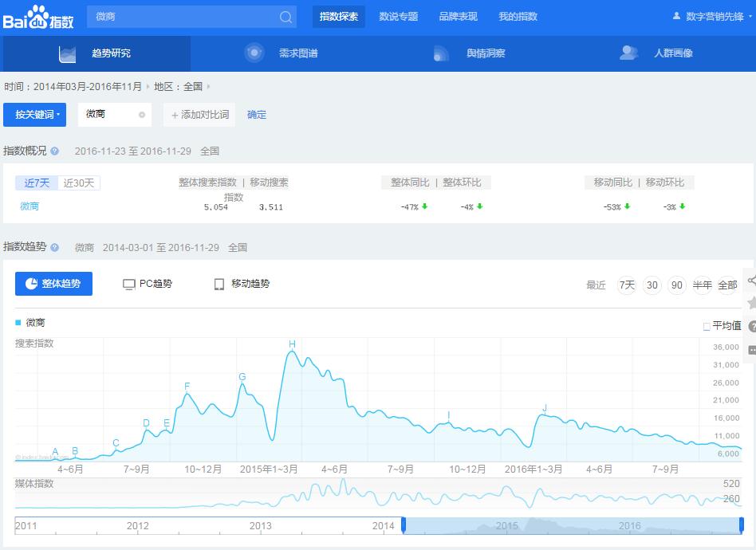Enable the 平均值 checkbox
Viewport: 756px width, 550px height.
pos(708,325)
